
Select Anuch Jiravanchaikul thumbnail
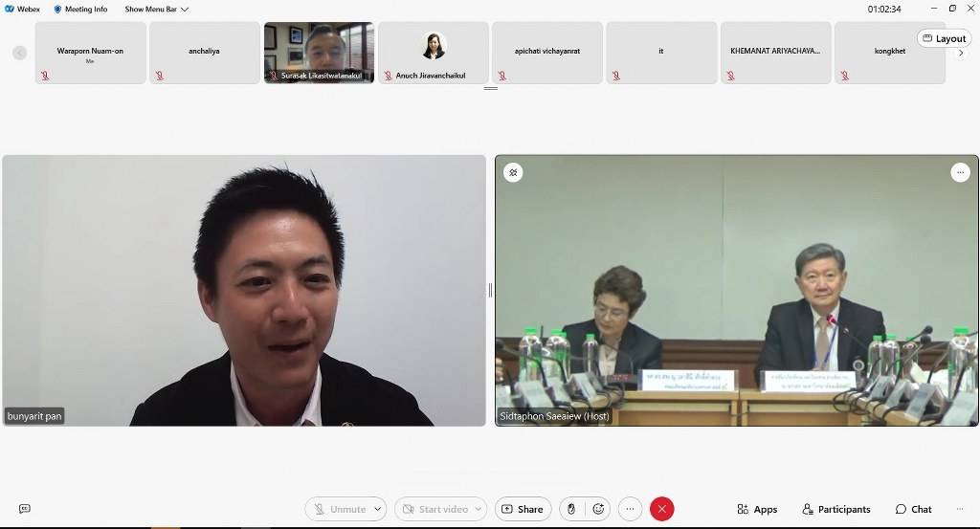(434, 53)
